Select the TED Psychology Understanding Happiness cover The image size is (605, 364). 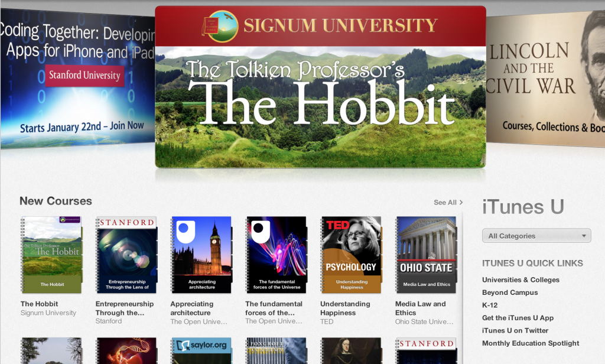pyautogui.click(x=351, y=255)
